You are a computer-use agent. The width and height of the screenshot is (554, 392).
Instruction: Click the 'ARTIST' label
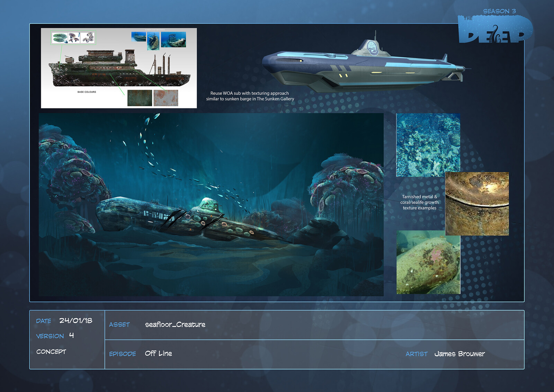pos(417,354)
